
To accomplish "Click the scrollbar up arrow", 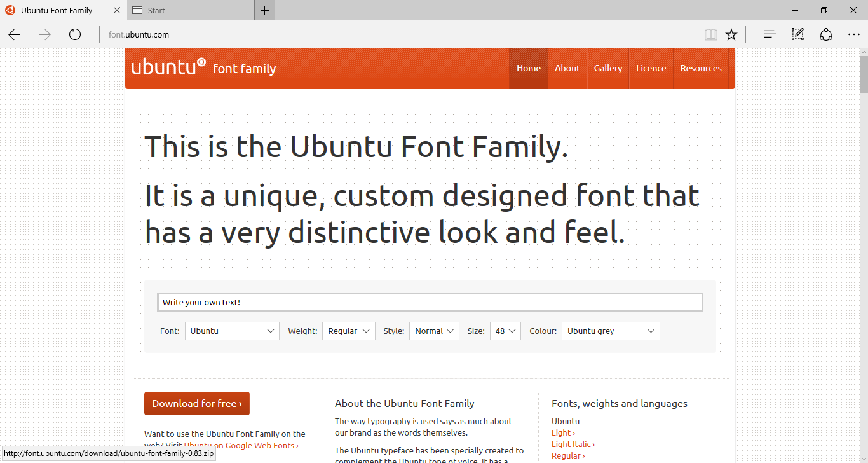I will (x=864, y=52).
